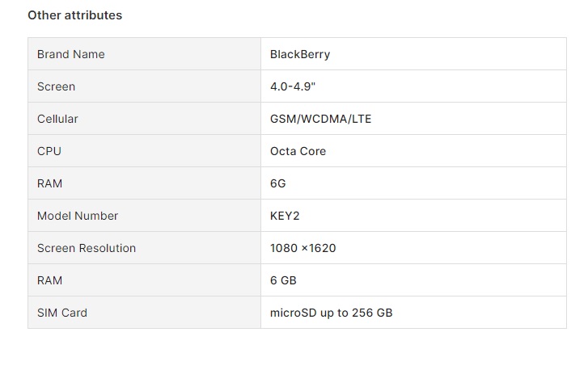Click the word 'attributes' in the heading
The width and height of the screenshot is (588, 370).
tap(93, 15)
